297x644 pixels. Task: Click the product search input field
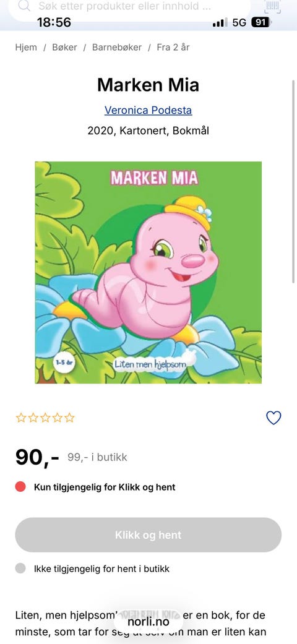pyautogui.click(x=129, y=7)
